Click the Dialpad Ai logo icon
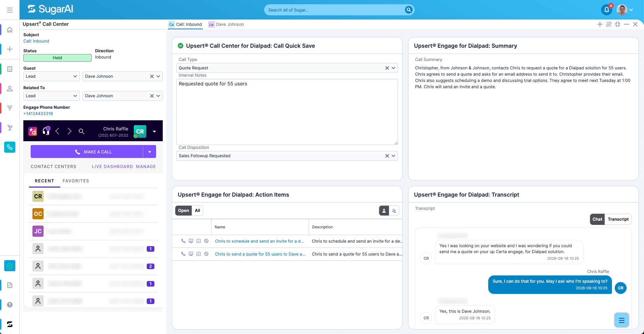This screenshot has height=334, width=644. 33,131
